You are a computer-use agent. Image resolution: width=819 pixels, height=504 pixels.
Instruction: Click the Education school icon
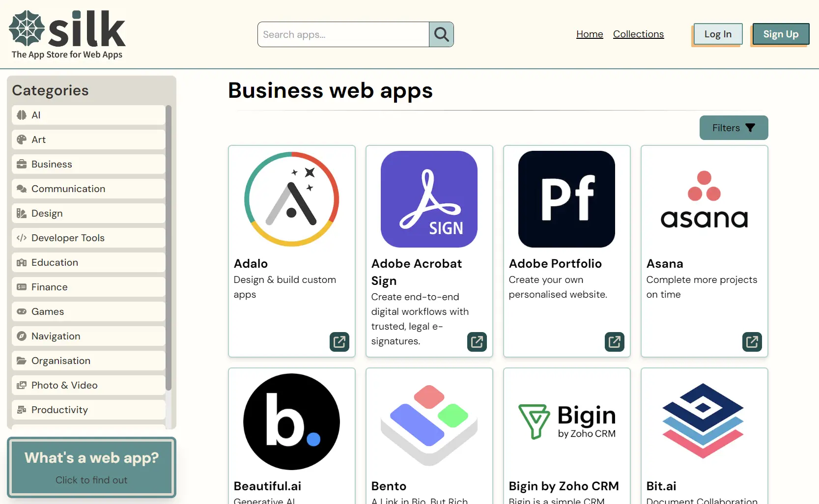[x=22, y=262]
